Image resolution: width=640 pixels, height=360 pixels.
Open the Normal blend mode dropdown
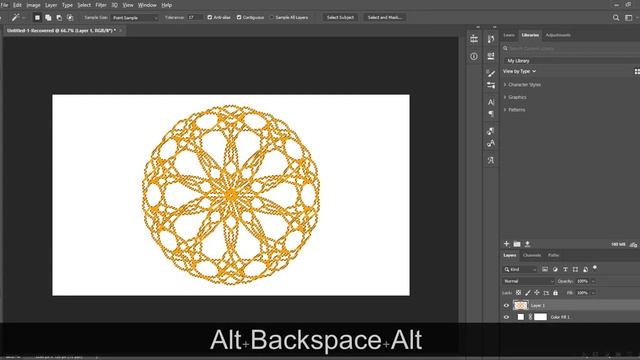point(529,281)
